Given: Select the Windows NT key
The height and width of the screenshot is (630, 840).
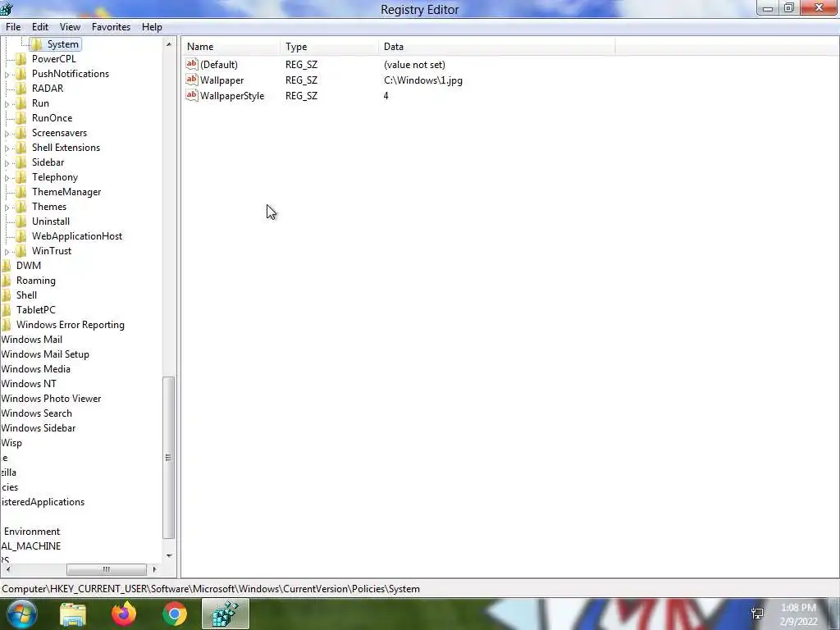Looking at the screenshot, I should click(x=29, y=384).
